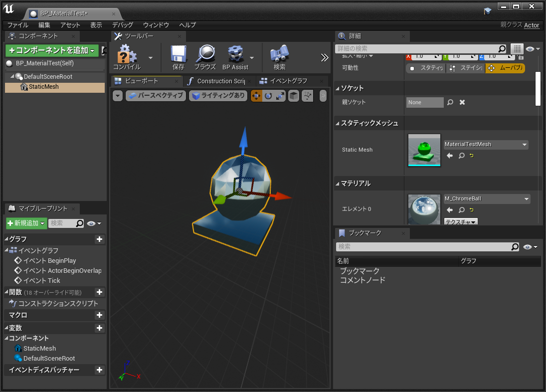Image resolution: width=546 pixels, height=392 pixels.
Task: Open the Perspective view mode dropdown
Action: coord(155,96)
